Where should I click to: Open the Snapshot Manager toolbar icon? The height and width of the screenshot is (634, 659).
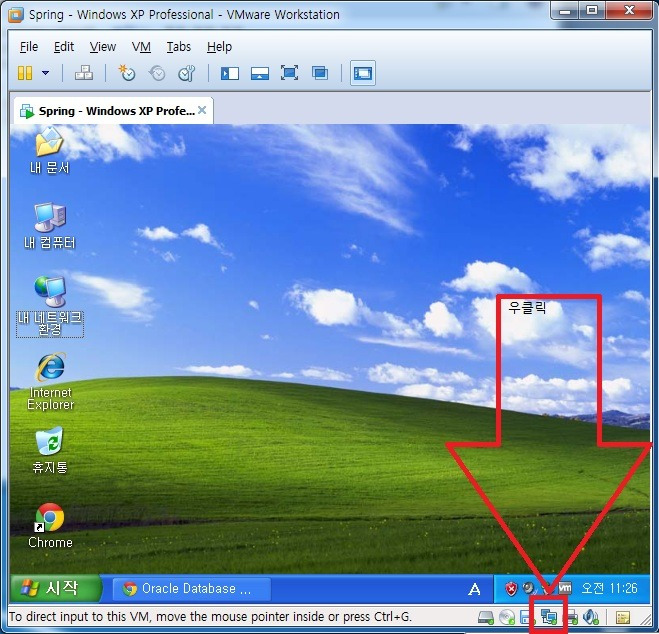pos(187,73)
